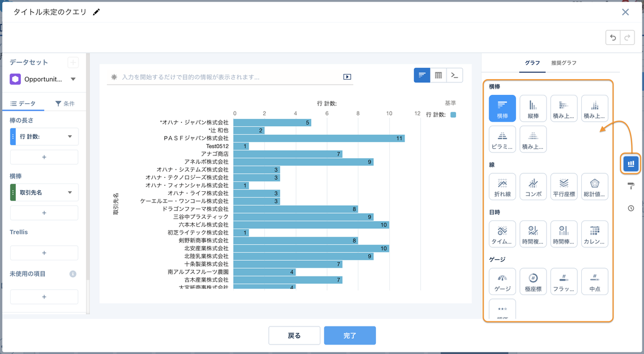644x354 pixels.
Task: Select the ゲージ gauge chart icon
Action: pyautogui.click(x=502, y=281)
